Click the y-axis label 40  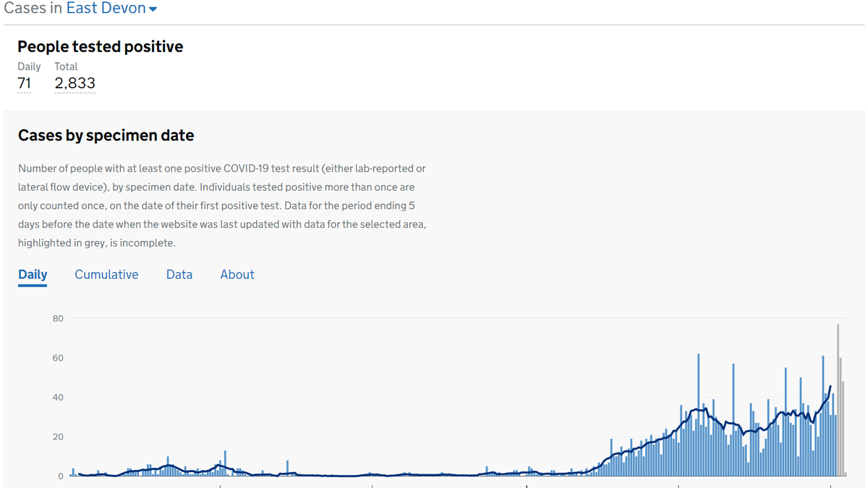(58, 397)
